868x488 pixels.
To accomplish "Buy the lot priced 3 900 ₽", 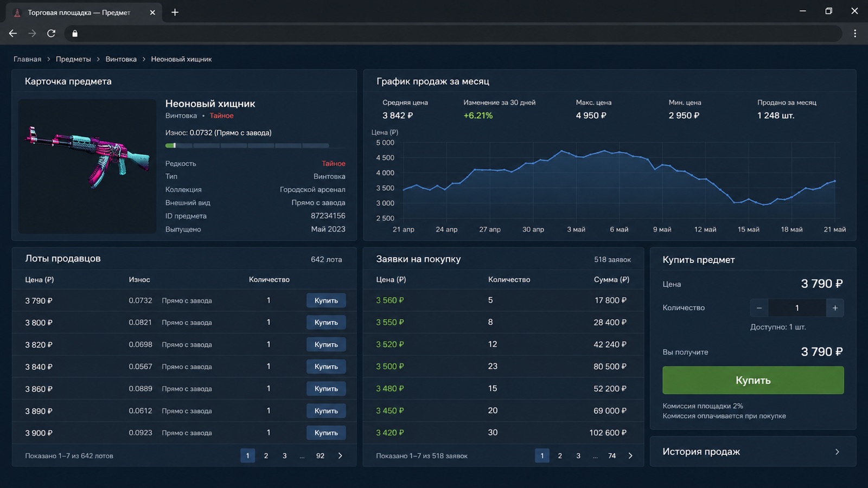I will pos(326,433).
